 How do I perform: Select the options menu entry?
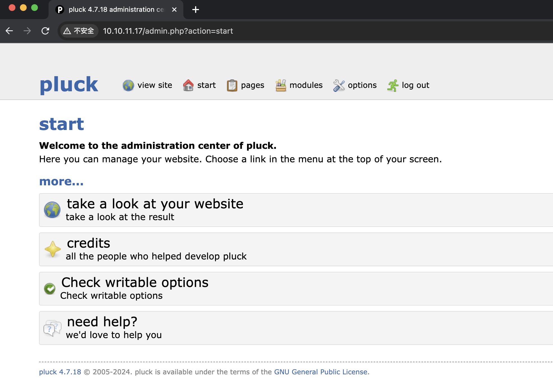pyautogui.click(x=362, y=85)
